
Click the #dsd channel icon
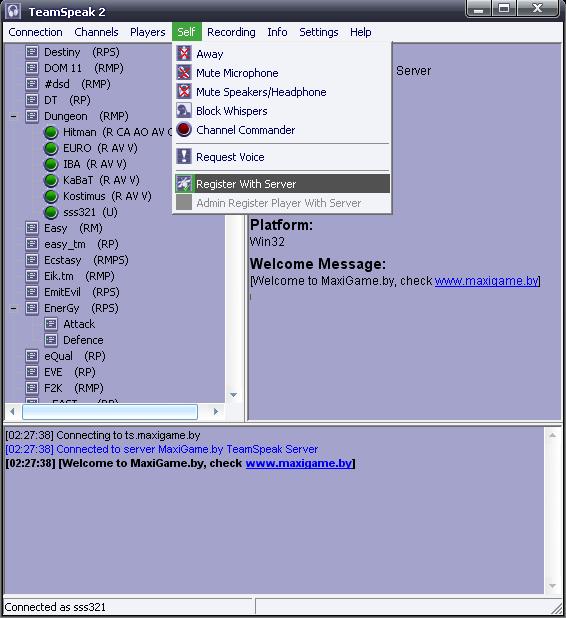(x=32, y=84)
